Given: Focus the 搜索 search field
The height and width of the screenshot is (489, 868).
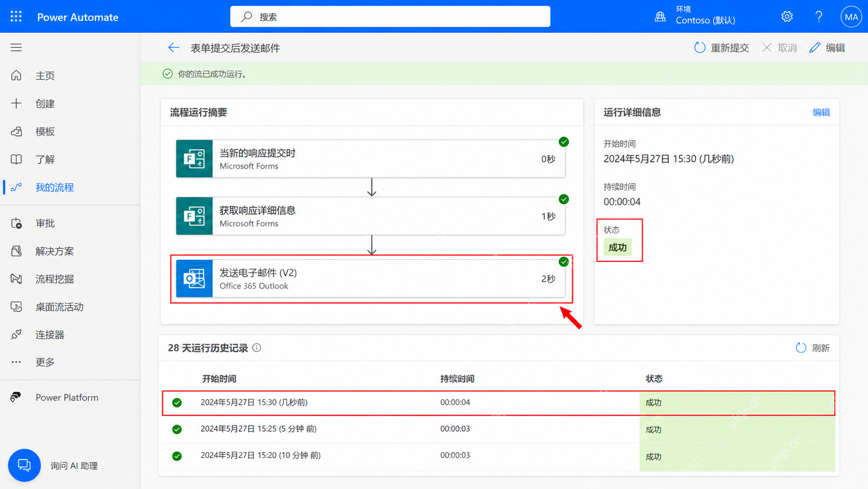Looking at the screenshot, I should pyautogui.click(x=390, y=17).
